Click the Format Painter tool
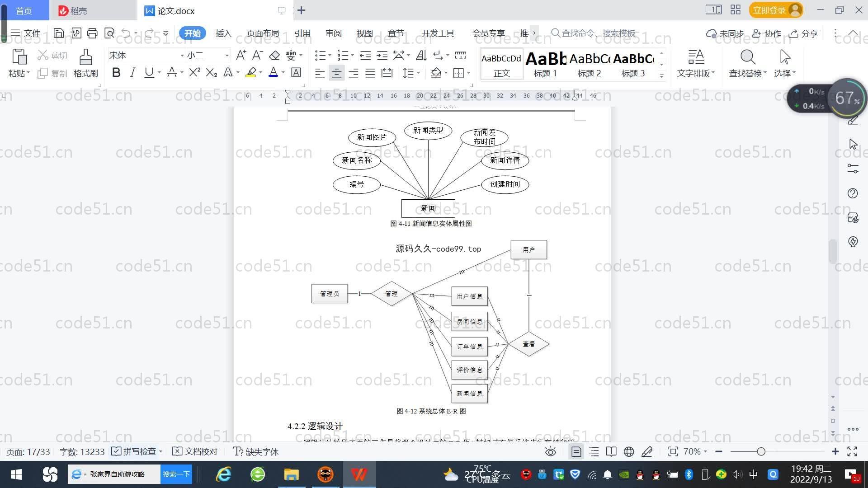This screenshot has height=488, width=868. 86,63
